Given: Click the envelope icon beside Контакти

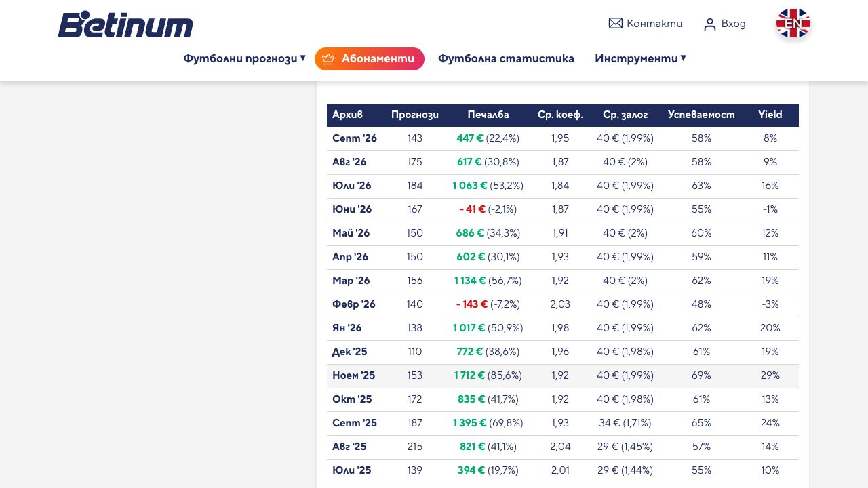Looking at the screenshot, I should (616, 24).
